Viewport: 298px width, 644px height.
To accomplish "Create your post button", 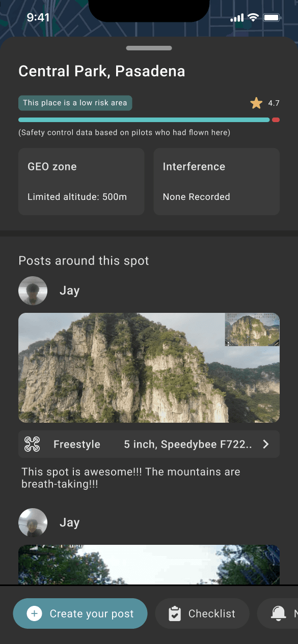I will [x=80, y=613].
